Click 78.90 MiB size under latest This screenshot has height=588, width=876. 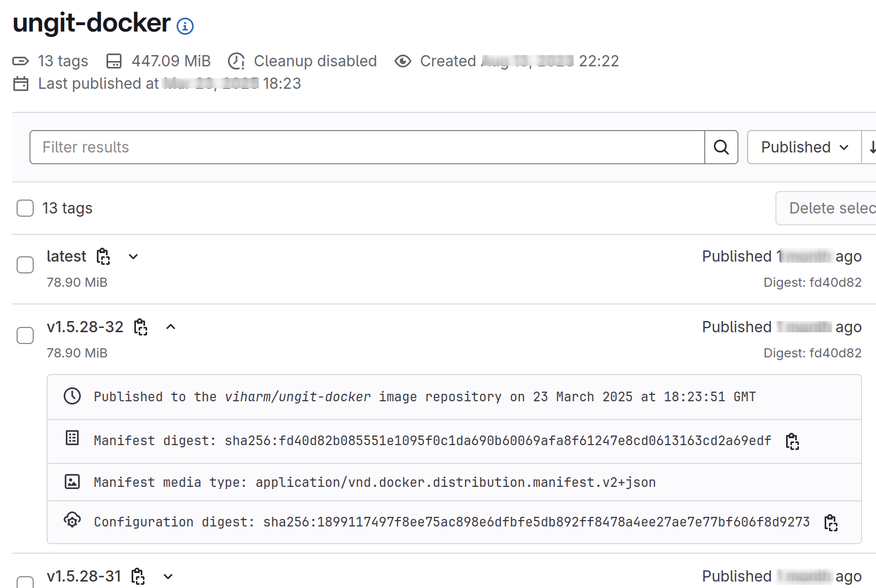tap(77, 282)
